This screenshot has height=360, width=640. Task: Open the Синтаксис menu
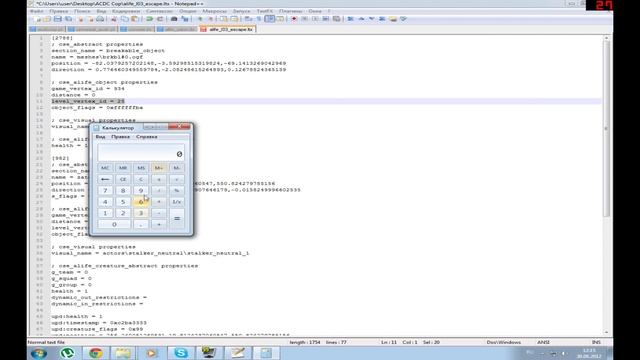click(x=159, y=11)
